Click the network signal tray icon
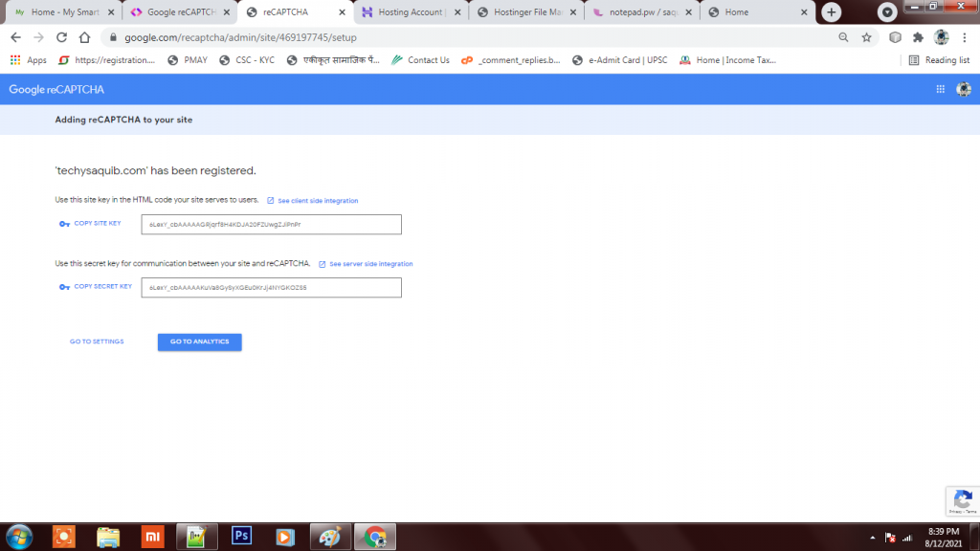This screenshot has height=551, width=980. tap(907, 538)
